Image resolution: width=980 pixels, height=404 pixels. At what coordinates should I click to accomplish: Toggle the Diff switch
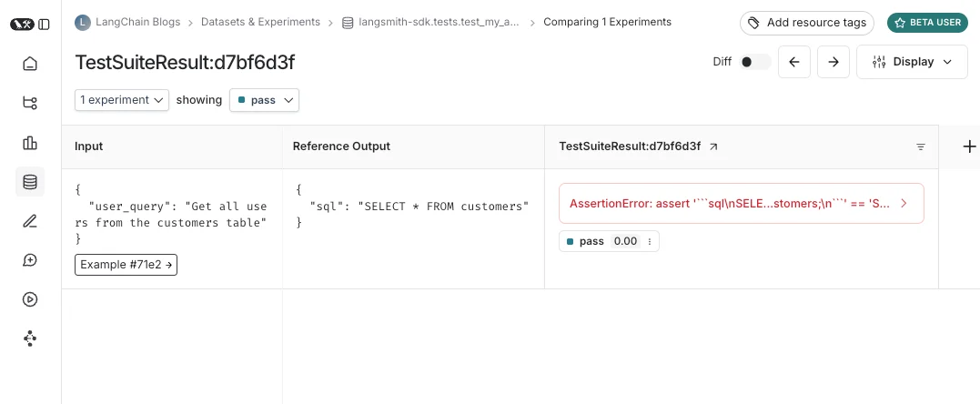[754, 62]
